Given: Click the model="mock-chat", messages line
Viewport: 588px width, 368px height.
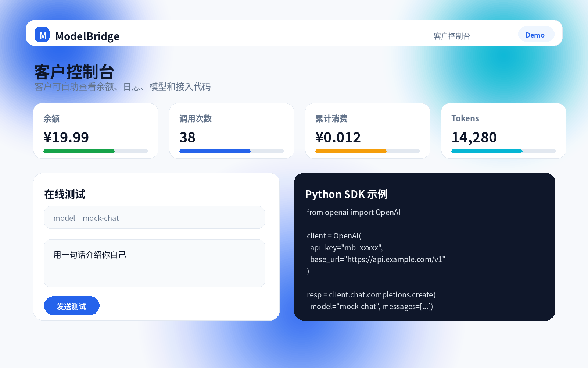Looking at the screenshot, I should pos(372,307).
